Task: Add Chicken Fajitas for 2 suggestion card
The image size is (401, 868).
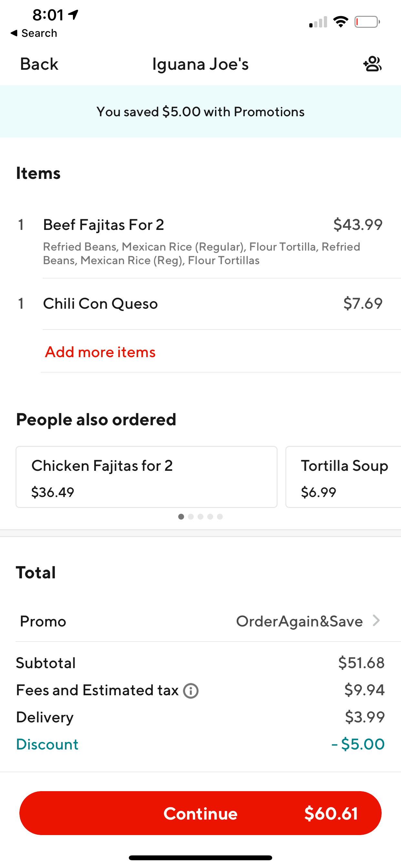Action: point(147,477)
